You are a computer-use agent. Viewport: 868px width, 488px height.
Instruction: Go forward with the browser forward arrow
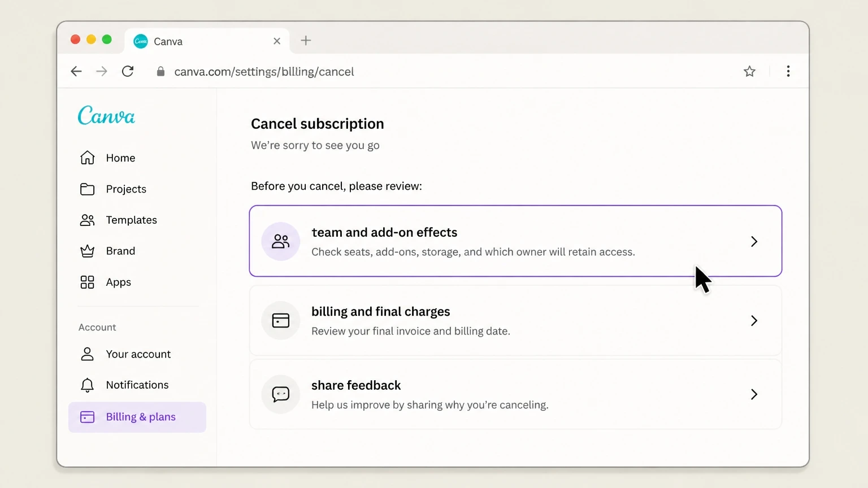tap(102, 71)
